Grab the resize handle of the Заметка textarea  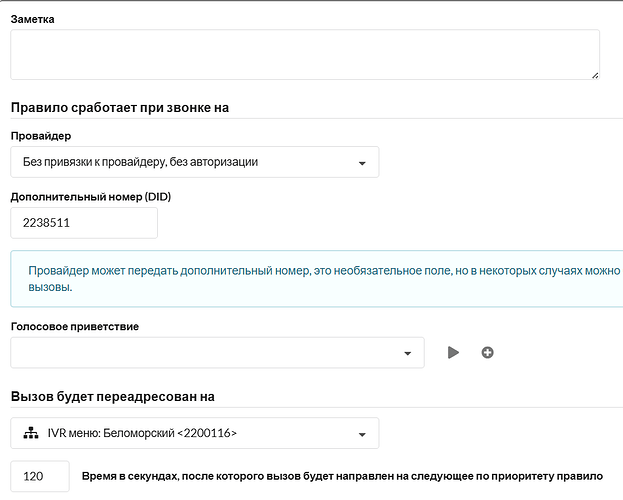click(x=594, y=74)
